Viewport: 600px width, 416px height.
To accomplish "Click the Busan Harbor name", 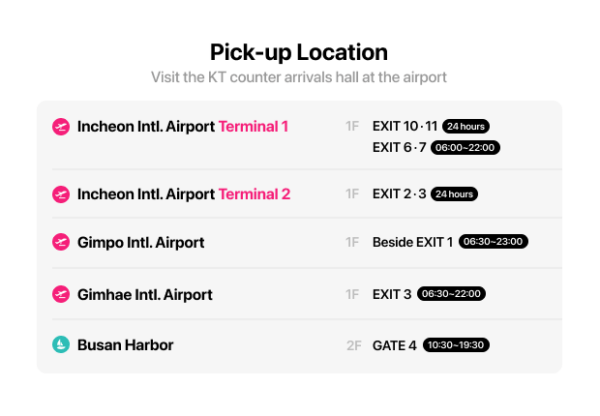I will 125,345.
